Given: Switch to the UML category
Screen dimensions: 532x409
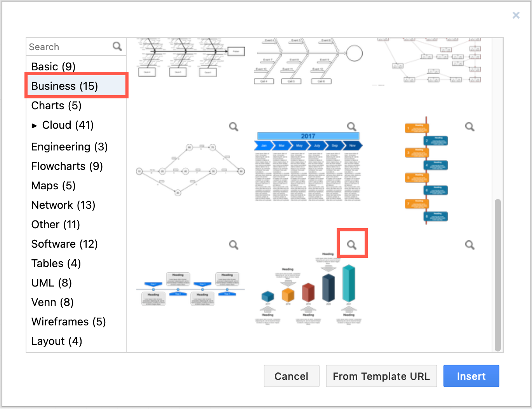Looking at the screenshot, I should (51, 283).
